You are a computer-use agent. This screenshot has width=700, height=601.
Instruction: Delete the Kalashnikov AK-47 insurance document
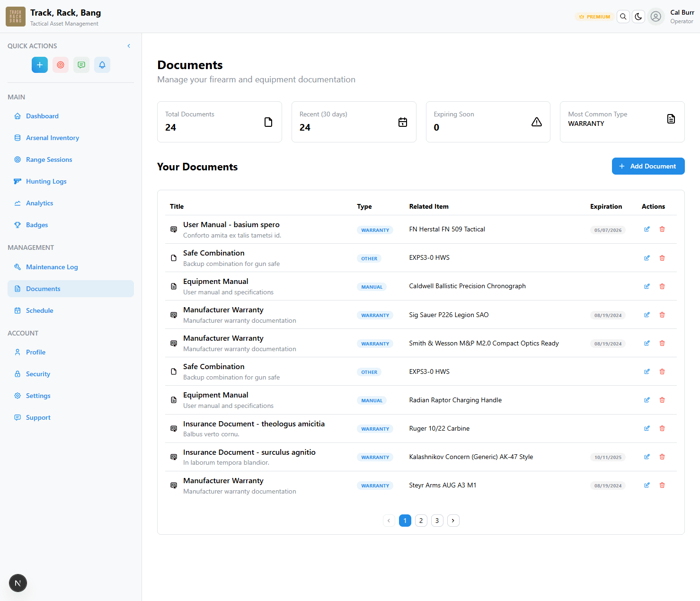pyautogui.click(x=662, y=457)
